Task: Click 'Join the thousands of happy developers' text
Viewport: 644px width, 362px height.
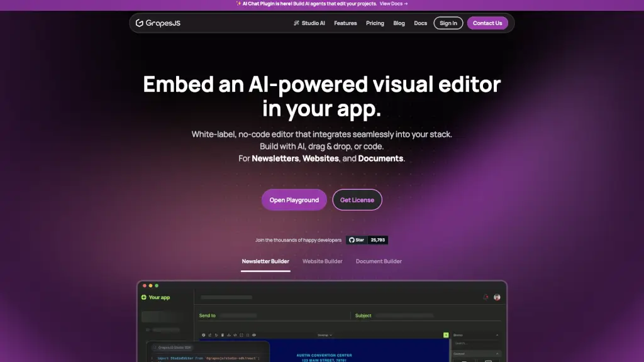Action: click(x=298, y=240)
